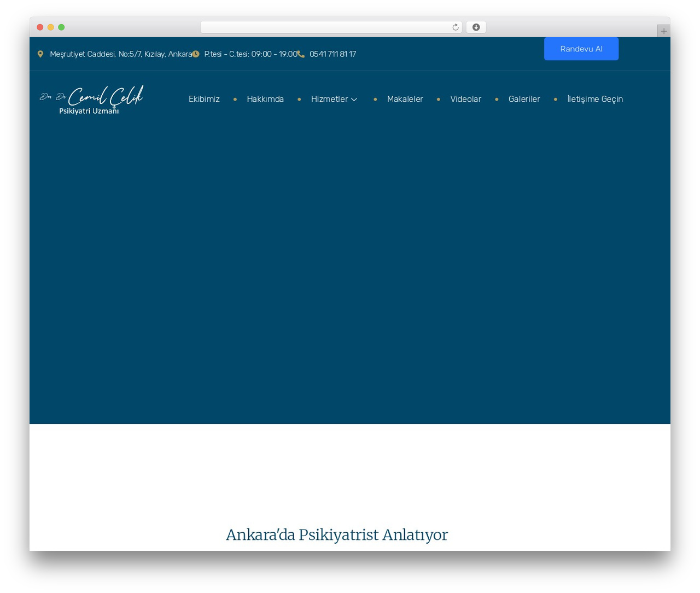Reload the page with the refresh icon
The image size is (700, 593).
coord(455,27)
